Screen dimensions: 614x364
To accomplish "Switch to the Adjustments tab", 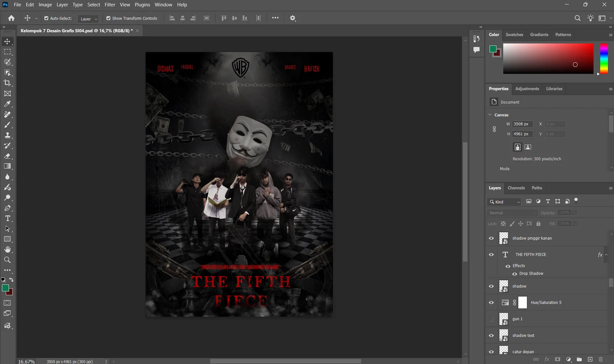I will [527, 89].
